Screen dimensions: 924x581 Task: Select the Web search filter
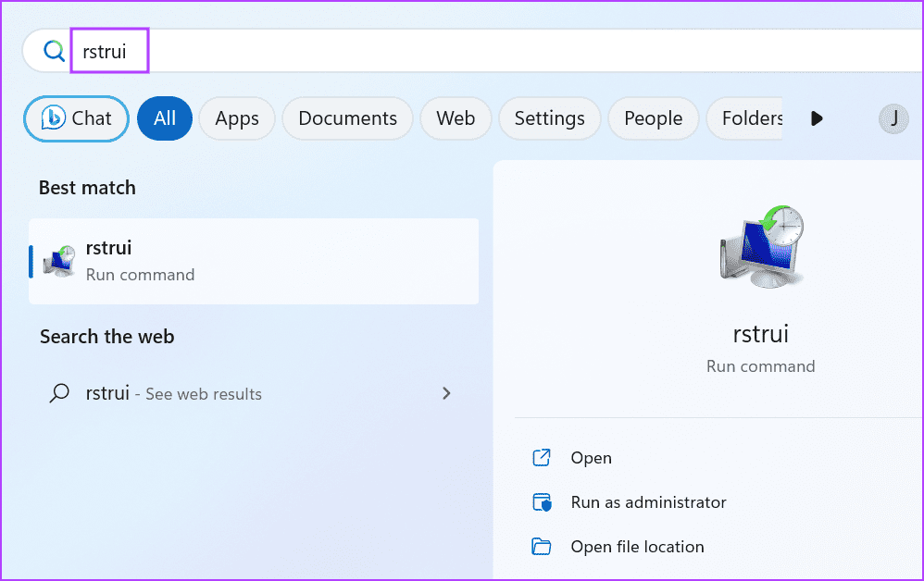(x=455, y=118)
